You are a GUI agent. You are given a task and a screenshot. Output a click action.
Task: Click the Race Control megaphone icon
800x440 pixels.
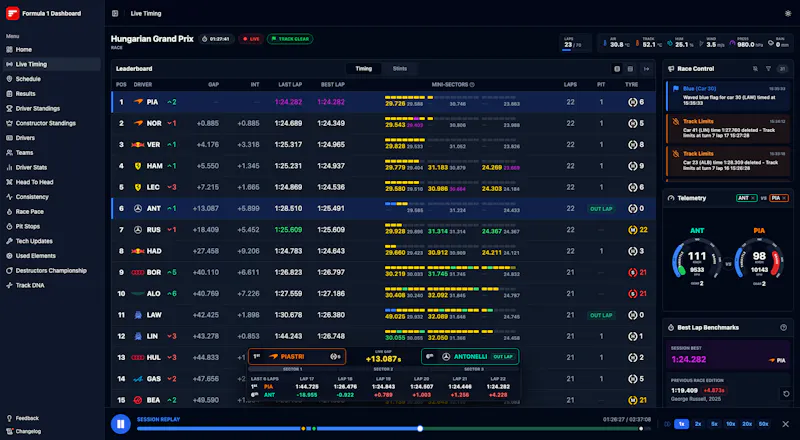pyautogui.click(x=671, y=69)
